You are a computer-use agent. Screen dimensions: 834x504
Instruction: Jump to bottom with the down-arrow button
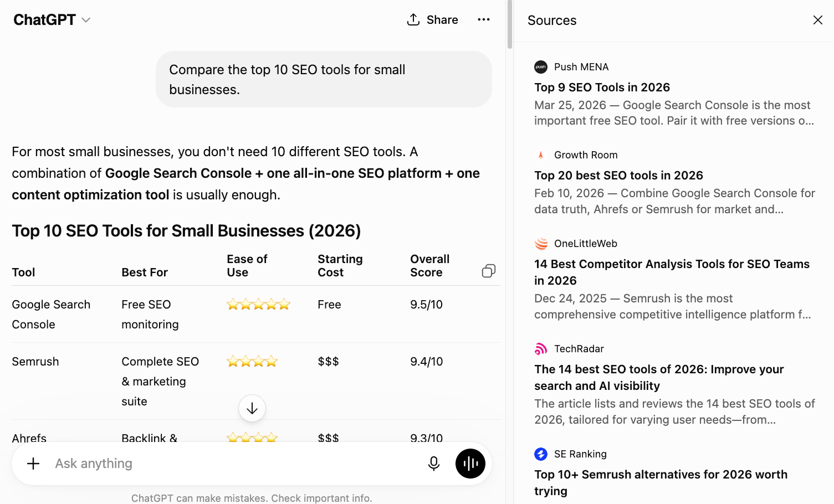click(x=252, y=408)
